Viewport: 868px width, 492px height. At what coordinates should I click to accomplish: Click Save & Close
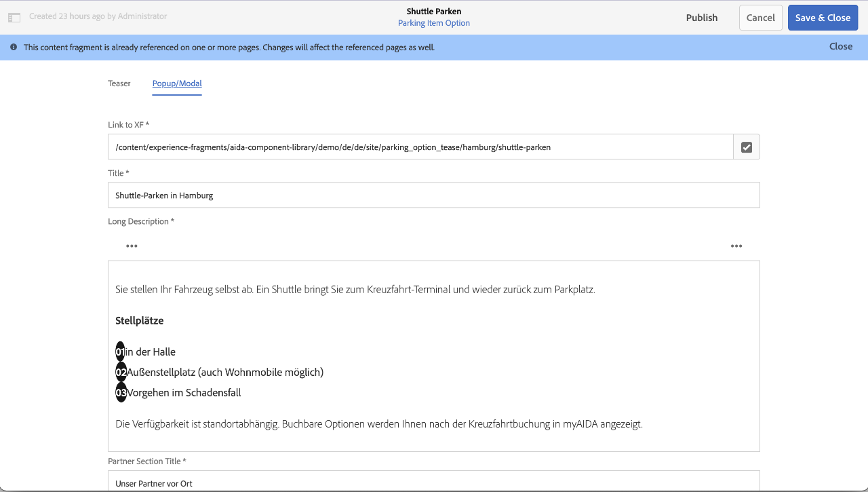(823, 18)
